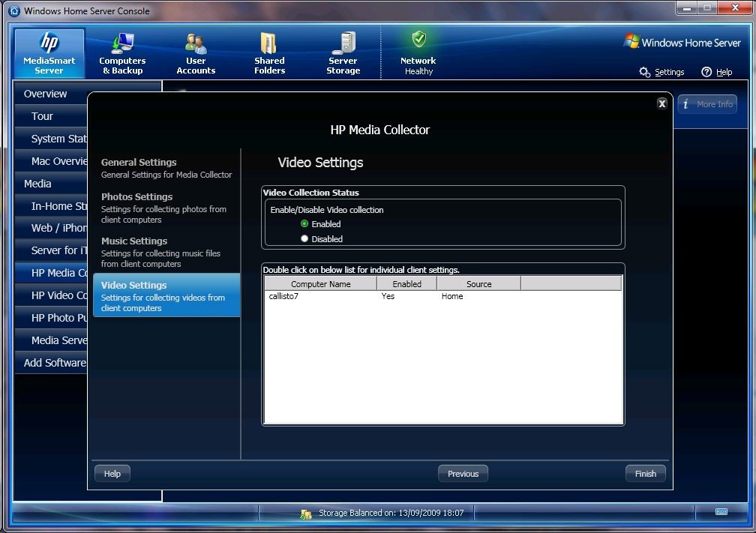756x533 pixels.
Task: Click the Home source value
Action: click(x=452, y=296)
